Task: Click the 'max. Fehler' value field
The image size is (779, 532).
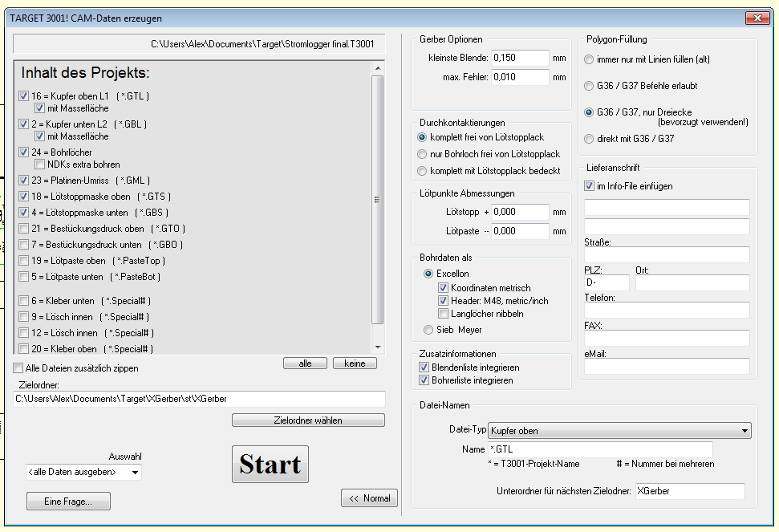Action: 520,77
